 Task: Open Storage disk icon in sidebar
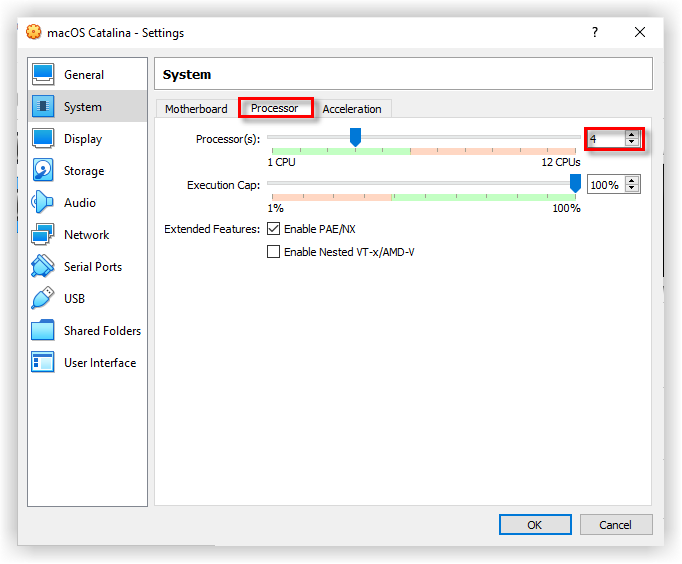(43, 171)
